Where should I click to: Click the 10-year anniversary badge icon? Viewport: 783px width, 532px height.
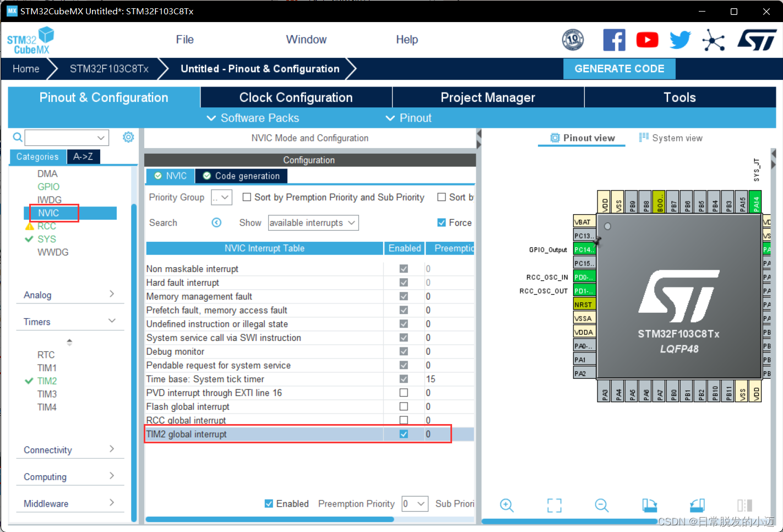pos(573,40)
